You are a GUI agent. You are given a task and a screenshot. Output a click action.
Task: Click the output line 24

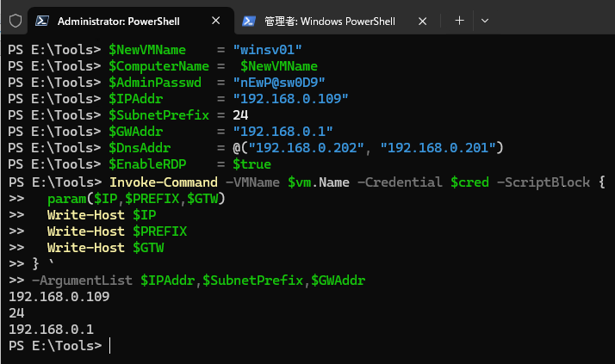[x=16, y=313]
